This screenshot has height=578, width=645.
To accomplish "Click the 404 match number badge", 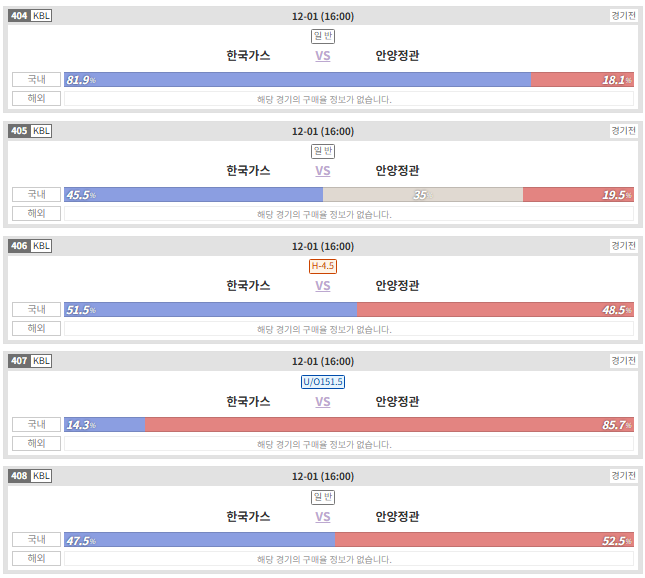I will point(19,16).
